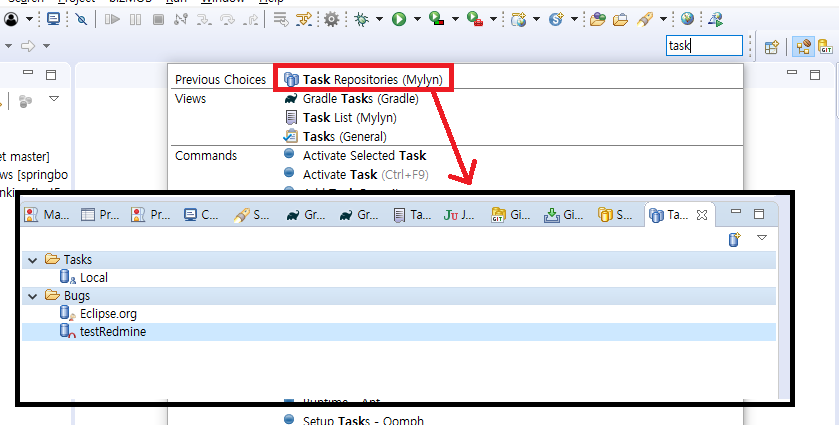The height and width of the screenshot is (425, 839).
Task: Toggle Use Step Filters icon
Action: pyautogui.click(x=304, y=20)
